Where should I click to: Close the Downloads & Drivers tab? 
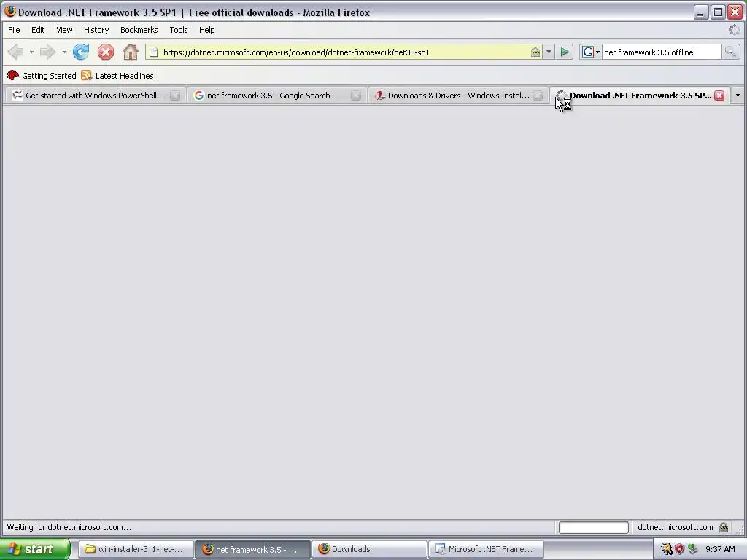[538, 96]
